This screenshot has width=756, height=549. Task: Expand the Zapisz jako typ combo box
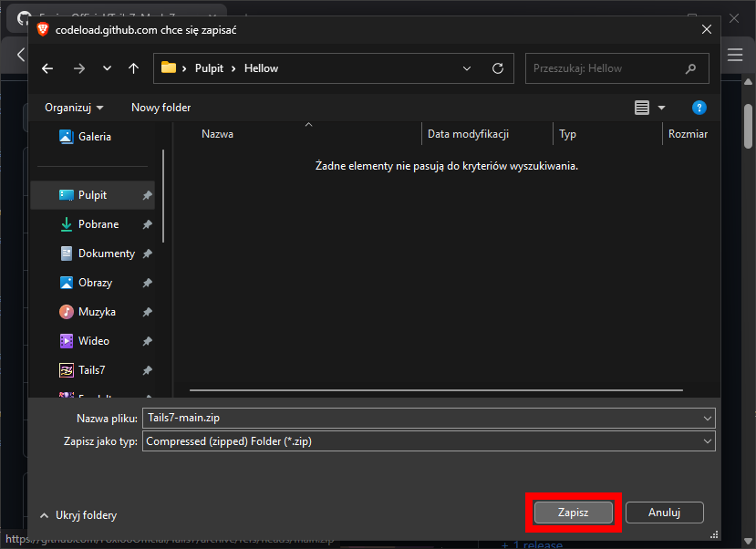point(708,441)
